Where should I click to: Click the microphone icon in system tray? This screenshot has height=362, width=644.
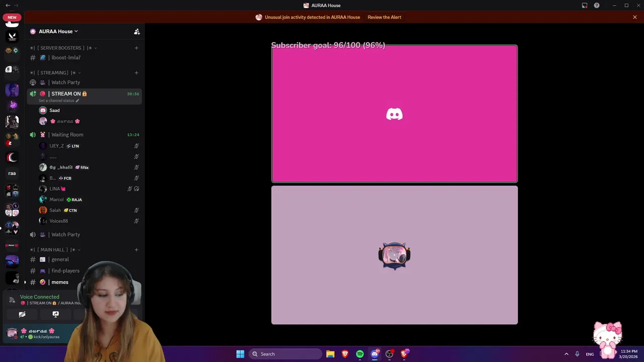pyautogui.click(x=577, y=354)
